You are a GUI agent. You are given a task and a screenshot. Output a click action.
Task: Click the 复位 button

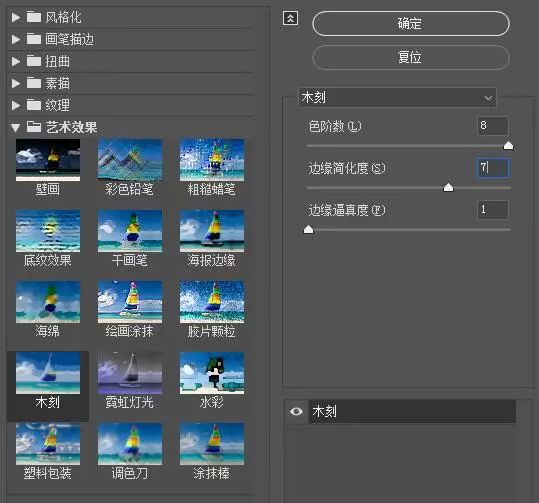[x=411, y=57]
